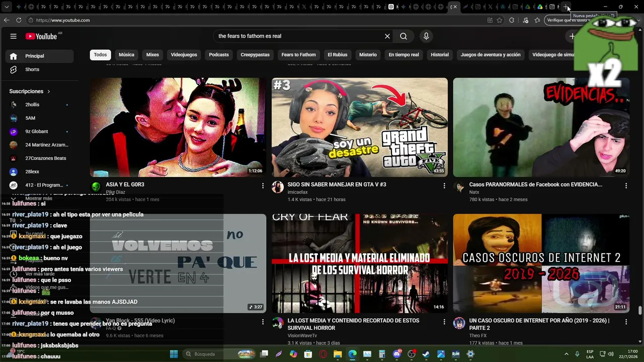Select the Todos filter chip
This screenshot has width=644, height=362.
tap(100, 55)
